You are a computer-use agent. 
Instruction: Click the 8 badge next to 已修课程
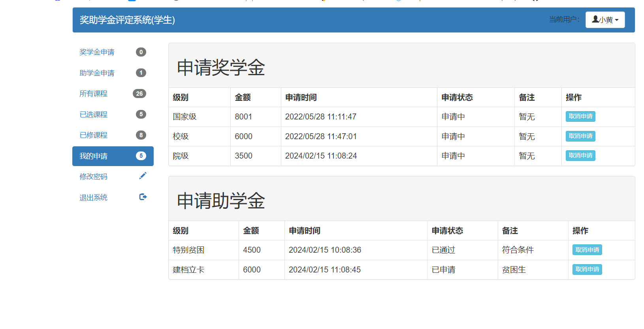coord(141,135)
